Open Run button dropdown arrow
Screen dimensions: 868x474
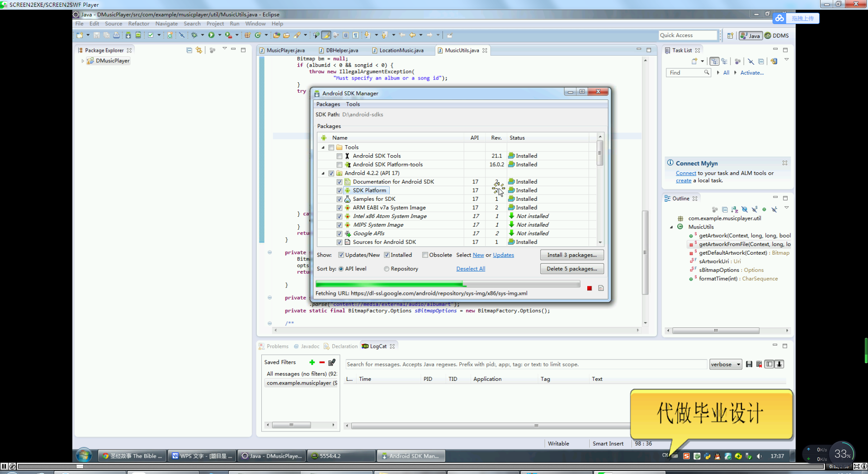coord(220,35)
